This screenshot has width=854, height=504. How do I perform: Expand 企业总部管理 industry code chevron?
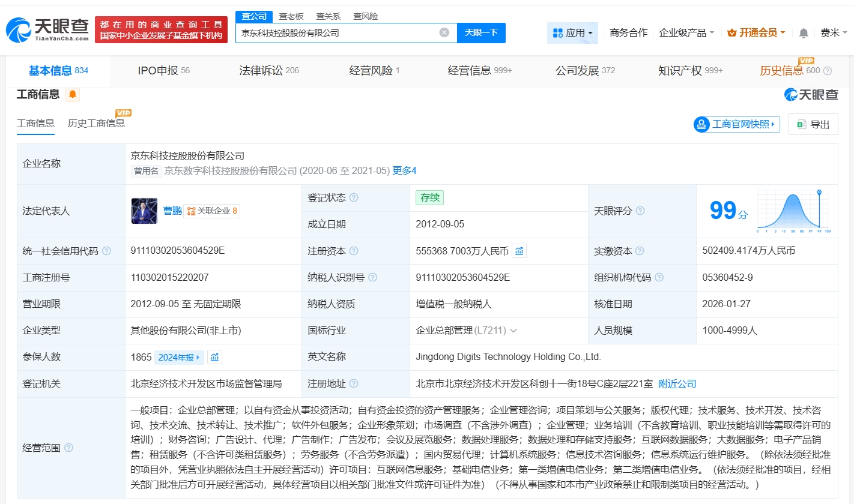[x=513, y=331]
